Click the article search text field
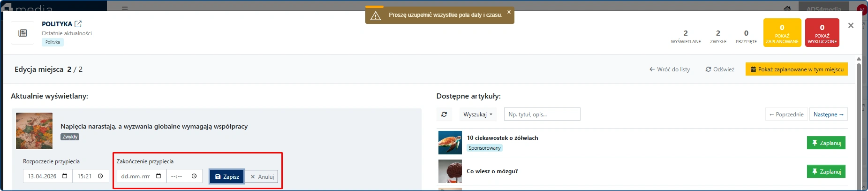The height and width of the screenshot is (191, 868). click(x=542, y=115)
